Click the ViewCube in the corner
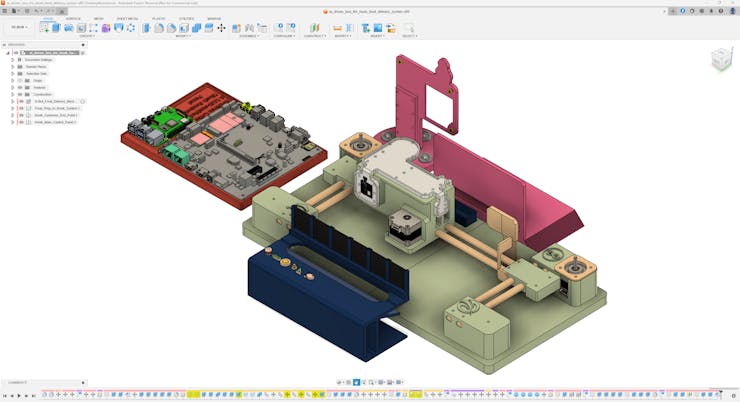The height and width of the screenshot is (402, 740). [720, 61]
